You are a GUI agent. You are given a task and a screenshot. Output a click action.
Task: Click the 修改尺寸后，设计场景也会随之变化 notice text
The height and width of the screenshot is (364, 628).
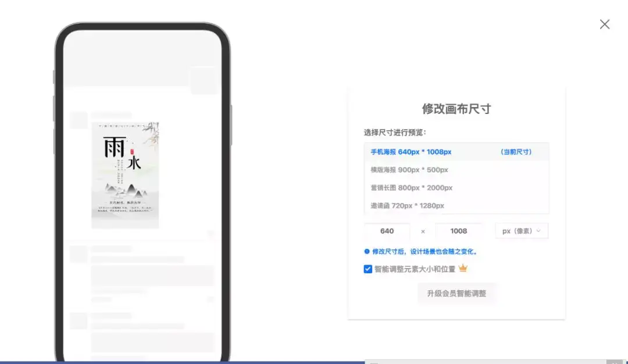pos(424,251)
